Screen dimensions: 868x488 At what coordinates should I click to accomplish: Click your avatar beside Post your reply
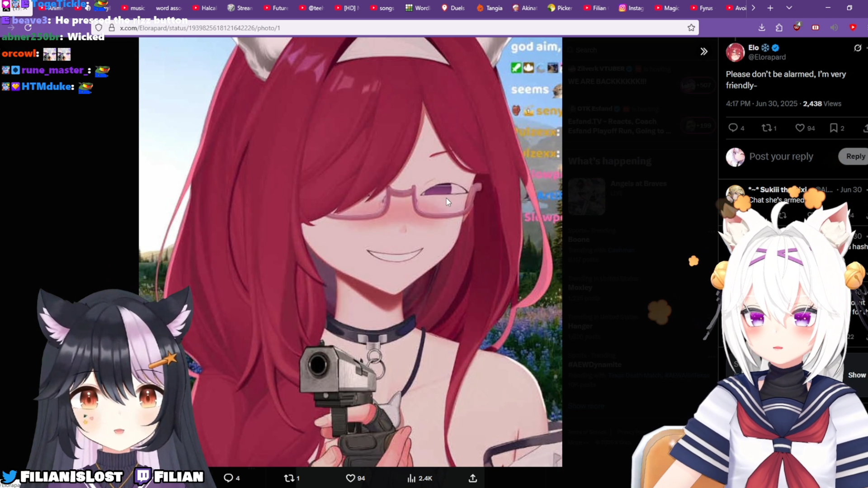coord(735,157)
